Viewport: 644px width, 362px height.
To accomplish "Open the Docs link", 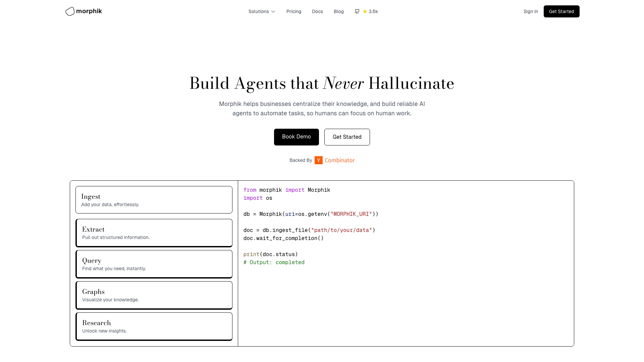I will (317, 11).
